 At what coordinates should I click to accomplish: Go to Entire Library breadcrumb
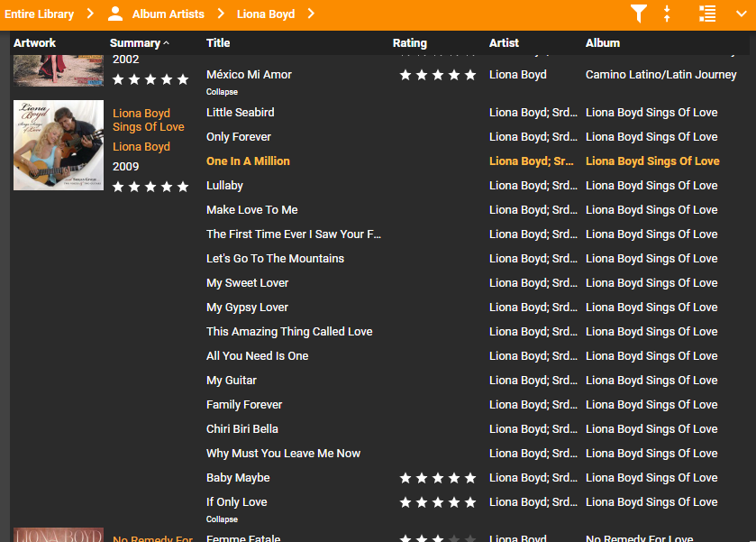tap(38, 14)
